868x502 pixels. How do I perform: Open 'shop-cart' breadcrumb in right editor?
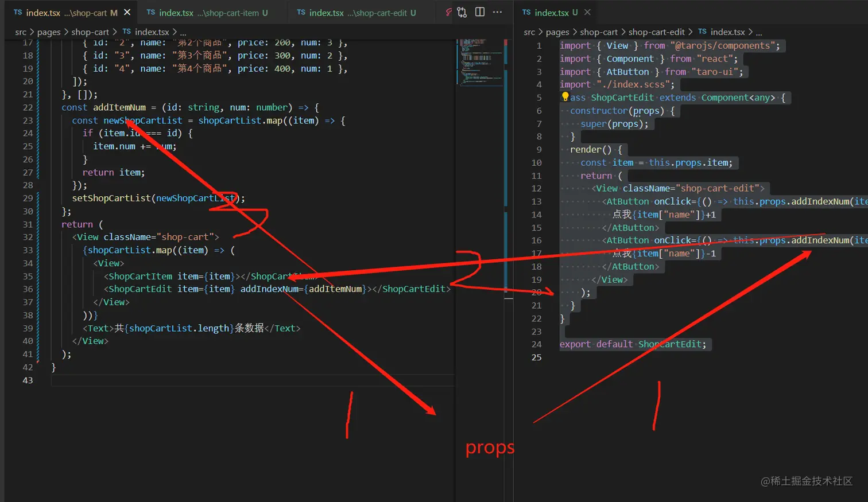[599, 32]
